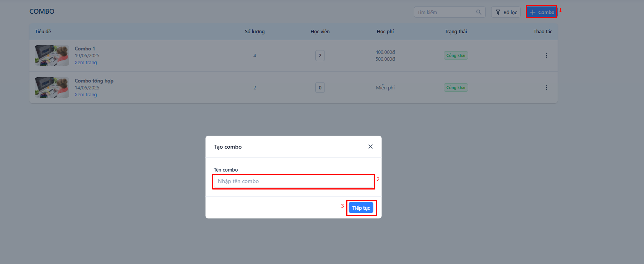Click the date 19/06/2025
The image size is (644, 264).
click(87, 56)
